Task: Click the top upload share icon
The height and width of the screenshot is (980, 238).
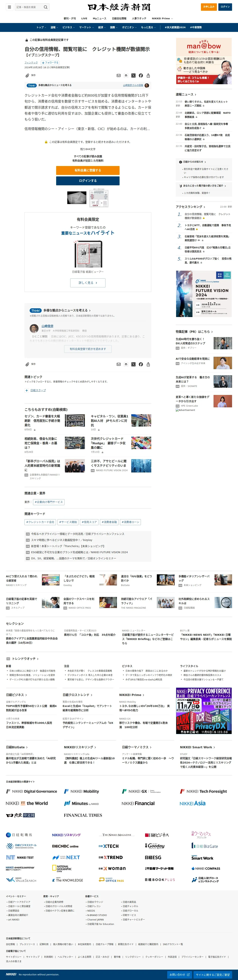Action: [148, 75]
